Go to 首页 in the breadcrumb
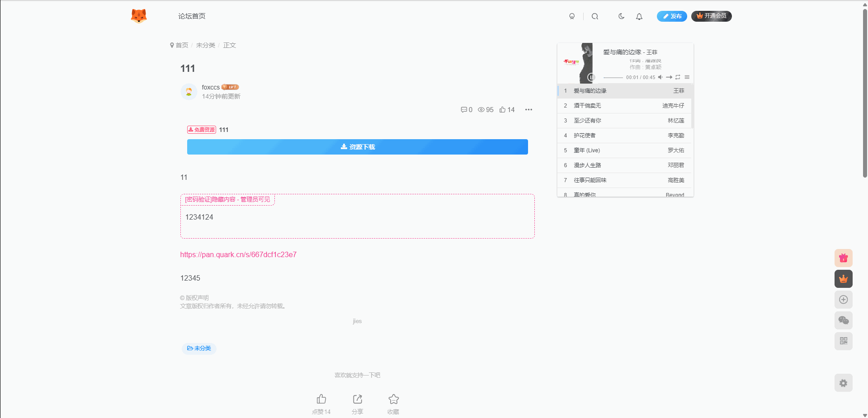Viewport: 868px width, 418px height. click(x=182, y=45)
